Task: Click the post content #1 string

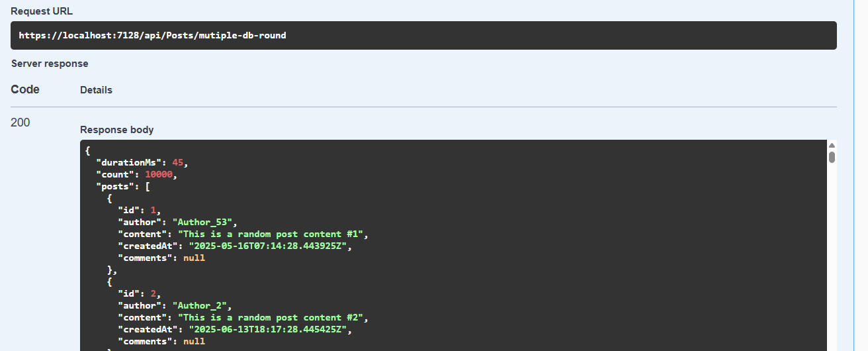Action: (271, 234)
